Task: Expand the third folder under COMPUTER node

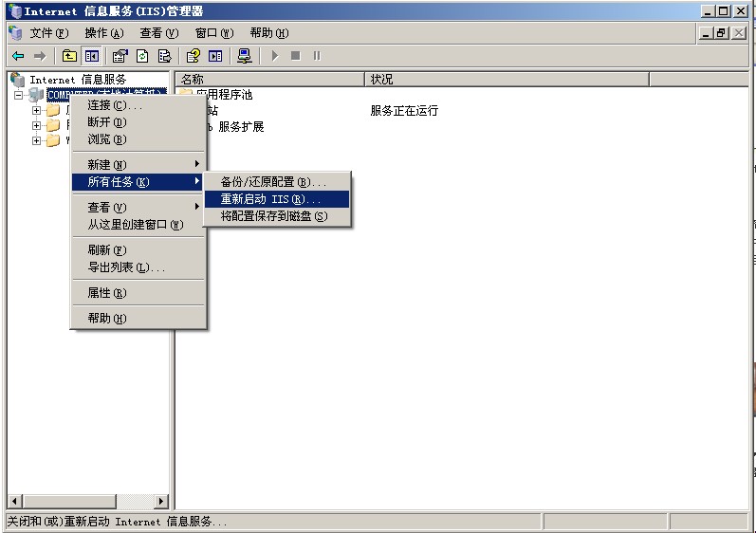Action: click(x=36, y=140)
